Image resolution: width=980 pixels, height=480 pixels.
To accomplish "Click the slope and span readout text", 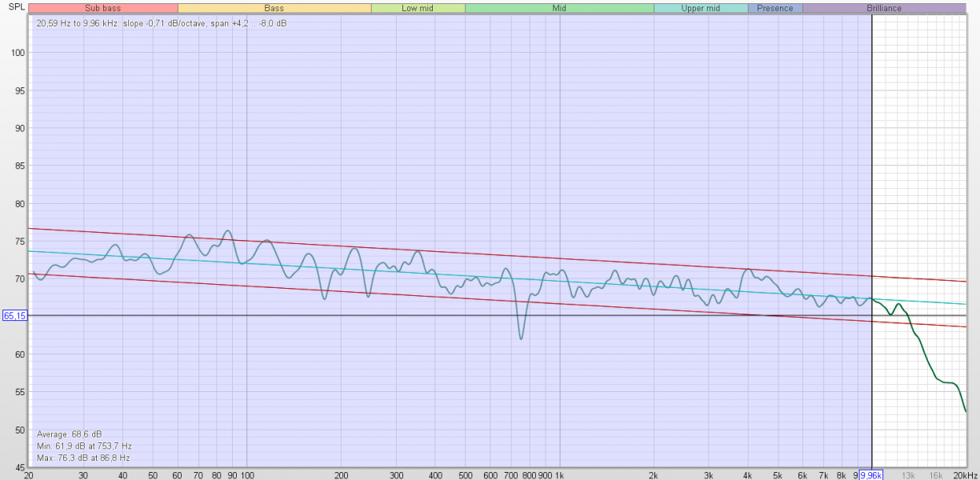I will coord(162,23).
